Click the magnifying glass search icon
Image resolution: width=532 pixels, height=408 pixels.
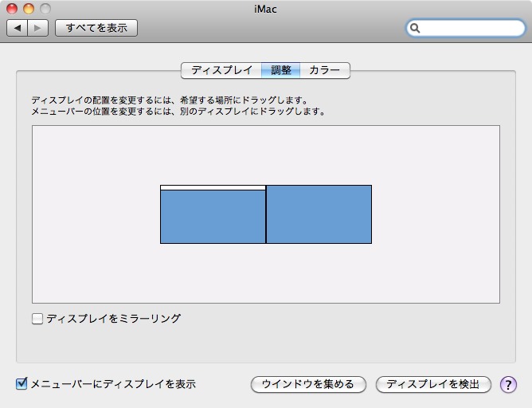click(x=415, y=28)
